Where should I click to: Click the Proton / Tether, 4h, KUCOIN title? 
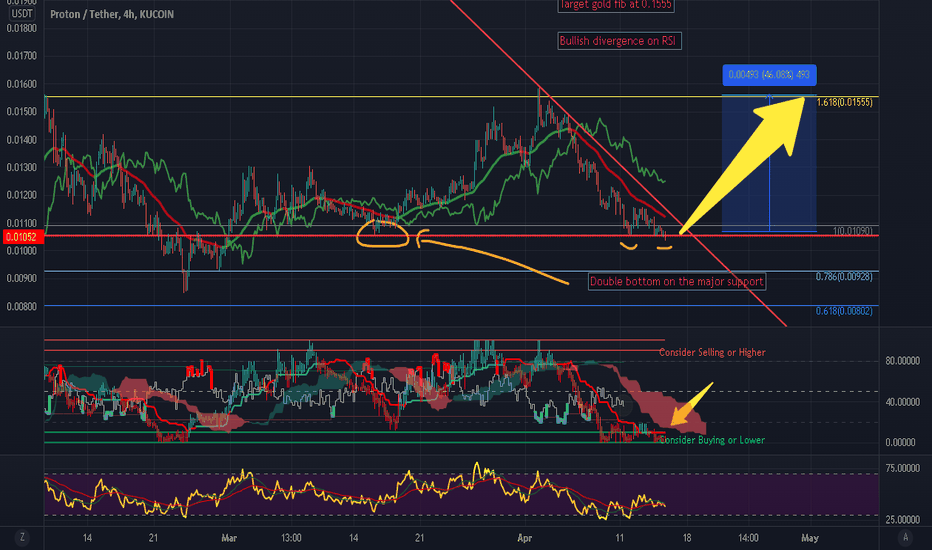click(112, 14)
